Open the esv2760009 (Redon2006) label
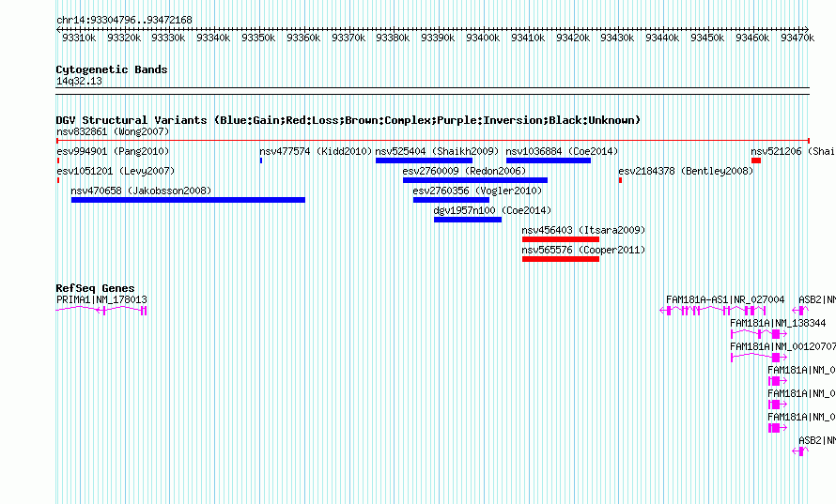The width and height of the screenshot is (836, 504). click(x=464, y=171)
